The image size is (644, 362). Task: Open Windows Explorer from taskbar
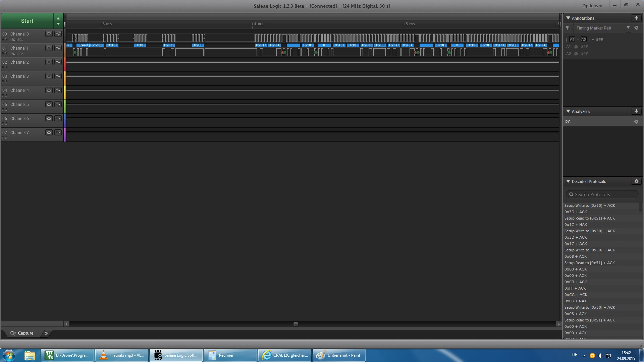click(x=30, y=355)
